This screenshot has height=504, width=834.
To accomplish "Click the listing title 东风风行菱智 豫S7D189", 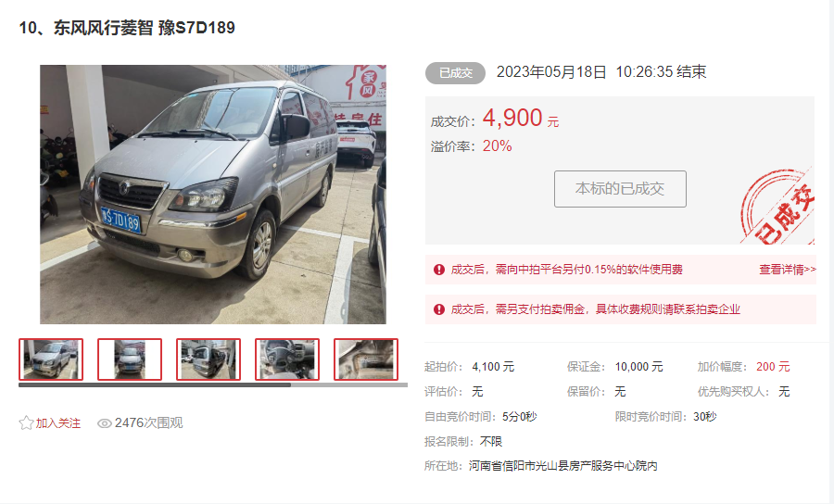I will tap(127, 28).
